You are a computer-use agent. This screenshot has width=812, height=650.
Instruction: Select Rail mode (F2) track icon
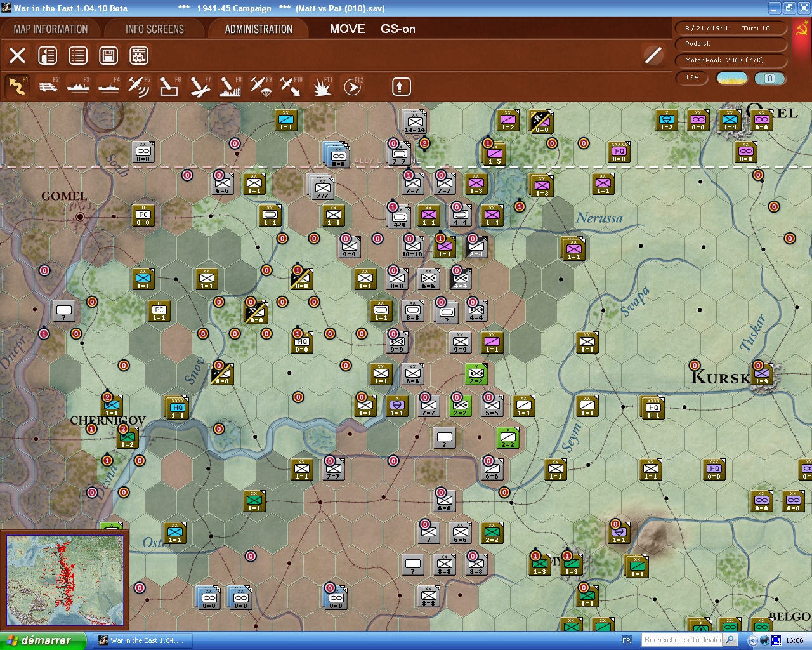point(48,86)
